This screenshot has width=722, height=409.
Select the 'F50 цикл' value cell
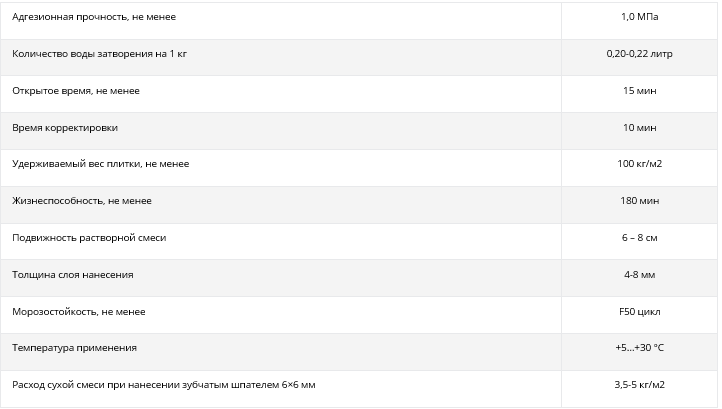[x=639, y=311]
